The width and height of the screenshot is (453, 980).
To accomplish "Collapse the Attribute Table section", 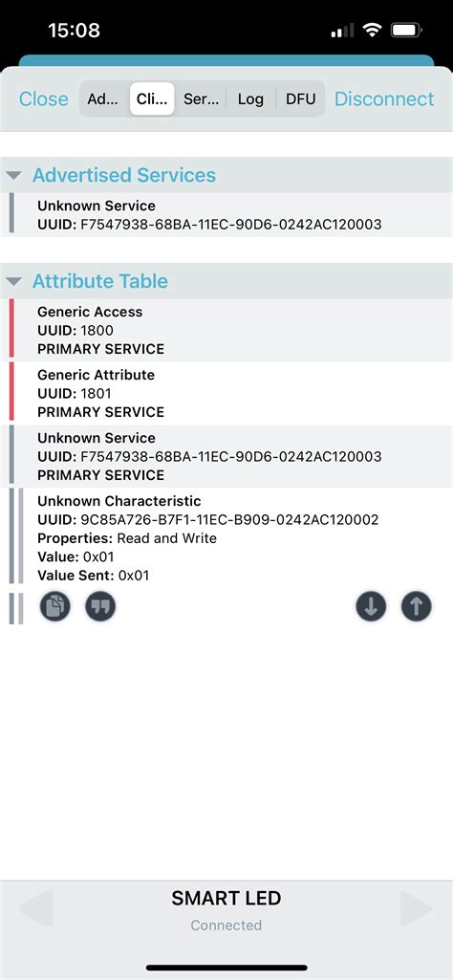I will (13, 281).
